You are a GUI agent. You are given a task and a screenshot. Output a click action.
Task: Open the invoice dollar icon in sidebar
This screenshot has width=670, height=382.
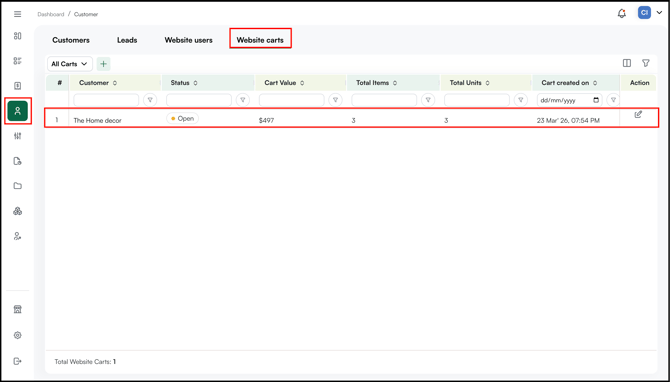click(18, 86)
